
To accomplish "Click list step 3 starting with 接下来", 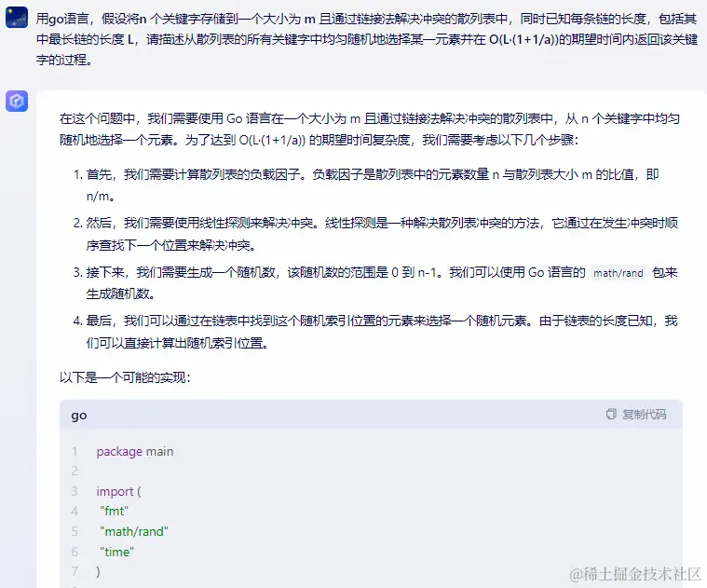I will [375, 282].
